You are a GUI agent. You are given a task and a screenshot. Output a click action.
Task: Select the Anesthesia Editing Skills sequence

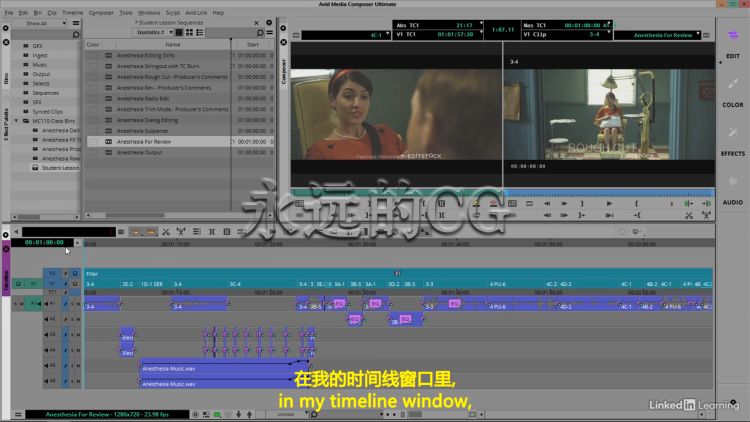(x=145, y=56)
